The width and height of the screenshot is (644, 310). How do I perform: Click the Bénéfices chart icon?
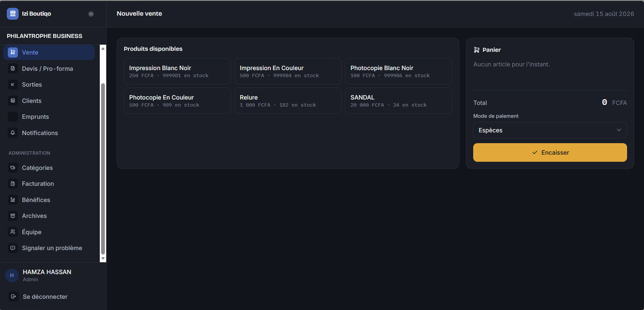(x=13, y=200)
